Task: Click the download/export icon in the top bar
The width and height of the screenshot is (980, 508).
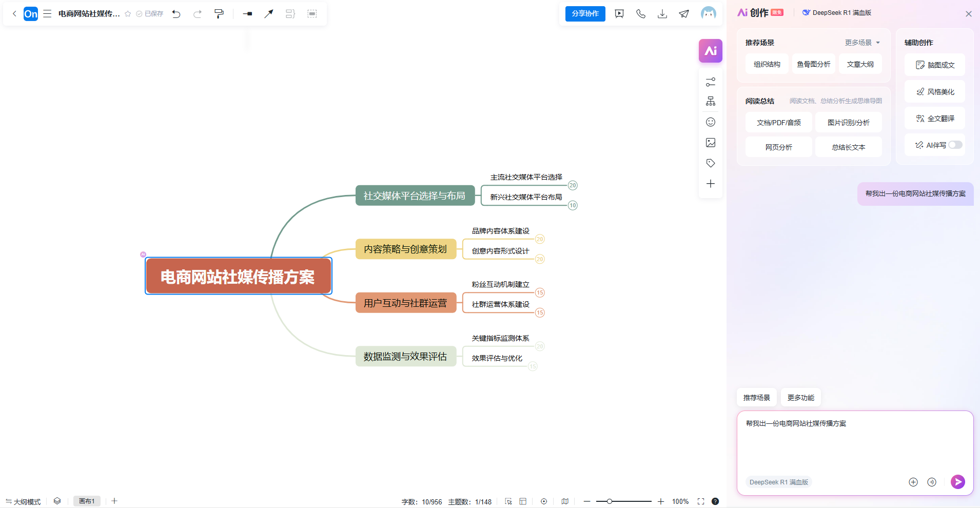Action: (x=662, y=14)
